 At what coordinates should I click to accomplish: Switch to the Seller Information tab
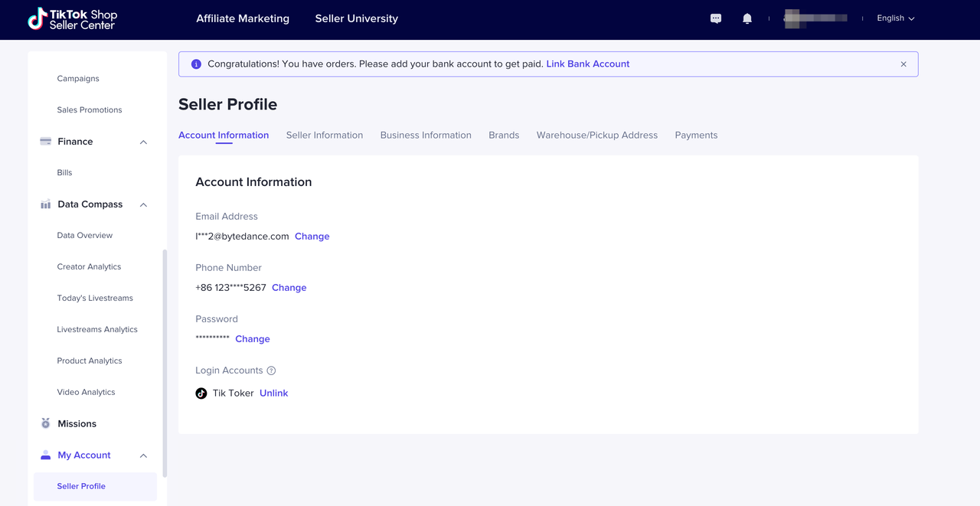[325, 135]
